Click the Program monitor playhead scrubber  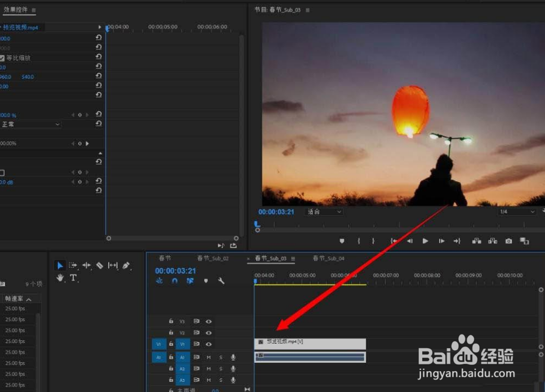pyautogui.click(x=257, y=224)
